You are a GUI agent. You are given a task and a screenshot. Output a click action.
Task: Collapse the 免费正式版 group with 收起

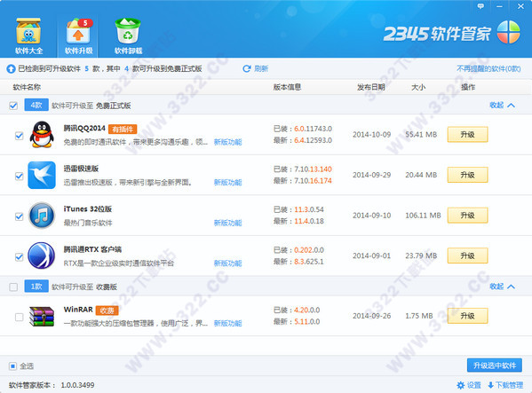click(502, 106)
